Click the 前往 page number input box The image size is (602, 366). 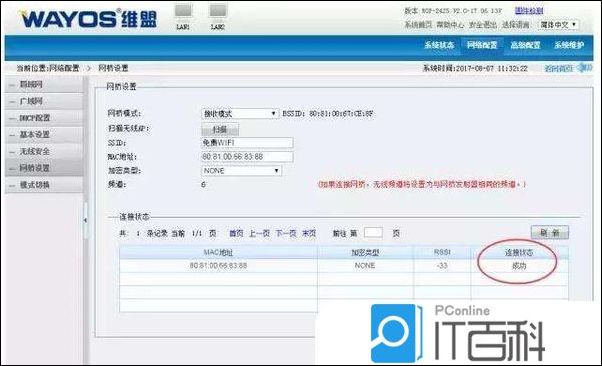click(373, 233)
